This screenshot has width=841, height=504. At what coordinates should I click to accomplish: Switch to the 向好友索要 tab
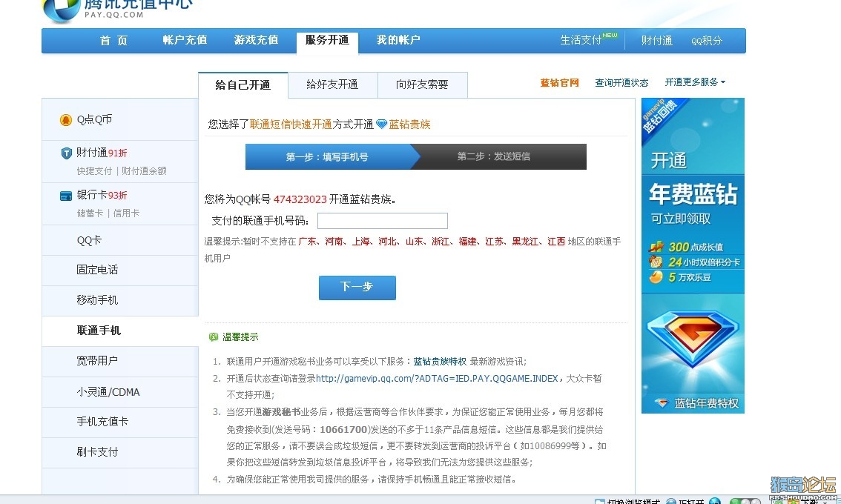click(422, 85)
